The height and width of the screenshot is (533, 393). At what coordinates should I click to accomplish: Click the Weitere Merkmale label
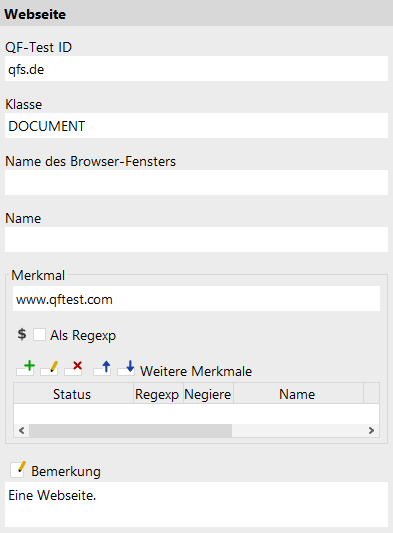click(x=196, y=371)
